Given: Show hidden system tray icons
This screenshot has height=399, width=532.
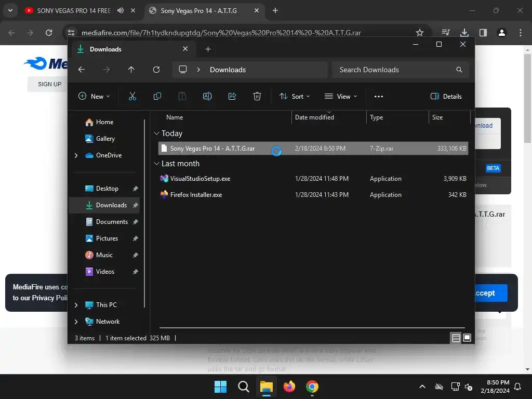Looking at the screenshot, I should (422, 387).
